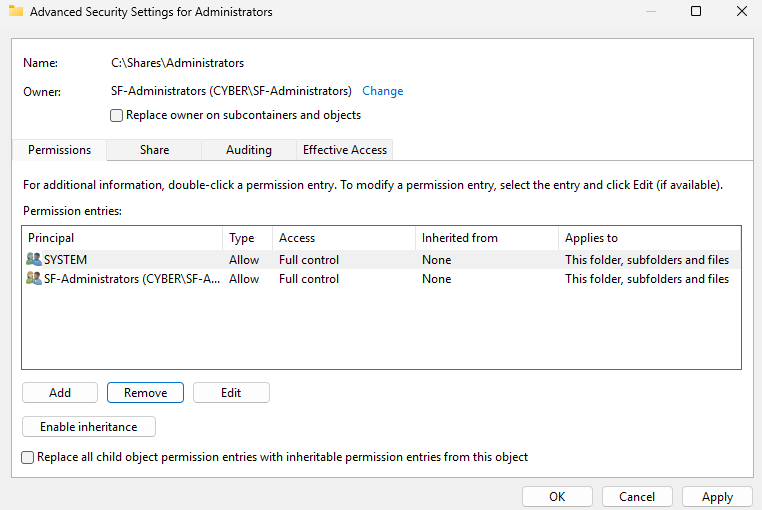Click the folder icon in the title bar

16,12
